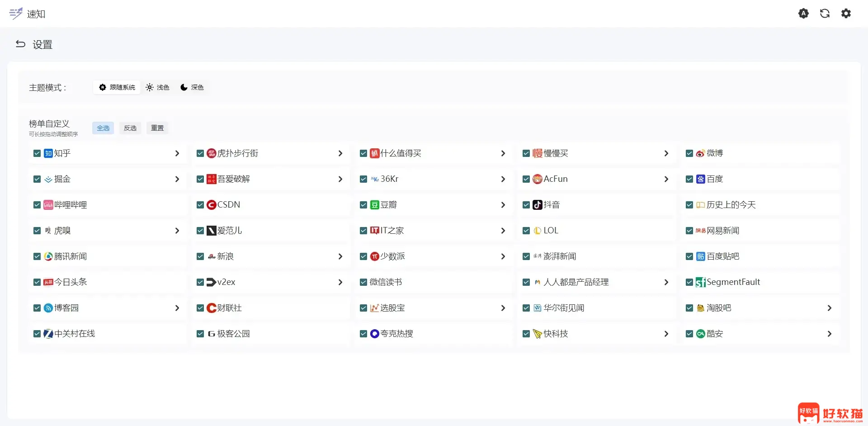Click the 哔哩哔哩 site icon
868x426 pixels.
[48, 205]
